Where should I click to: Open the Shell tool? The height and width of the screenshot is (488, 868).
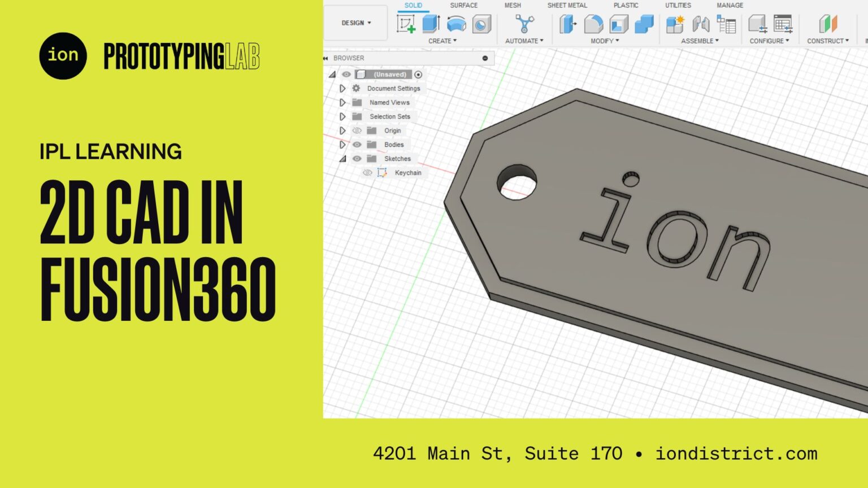pyautogui.click(x=619, y=24)
